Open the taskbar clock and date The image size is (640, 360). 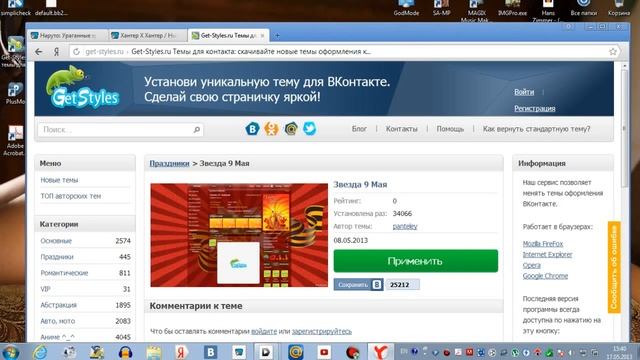pyautogui.click(x=620, y=352)
